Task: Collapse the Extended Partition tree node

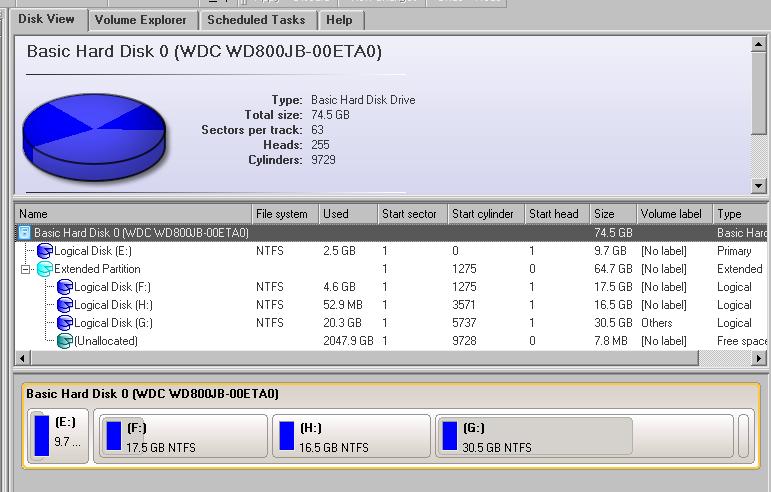Action: tap(26, 269)
